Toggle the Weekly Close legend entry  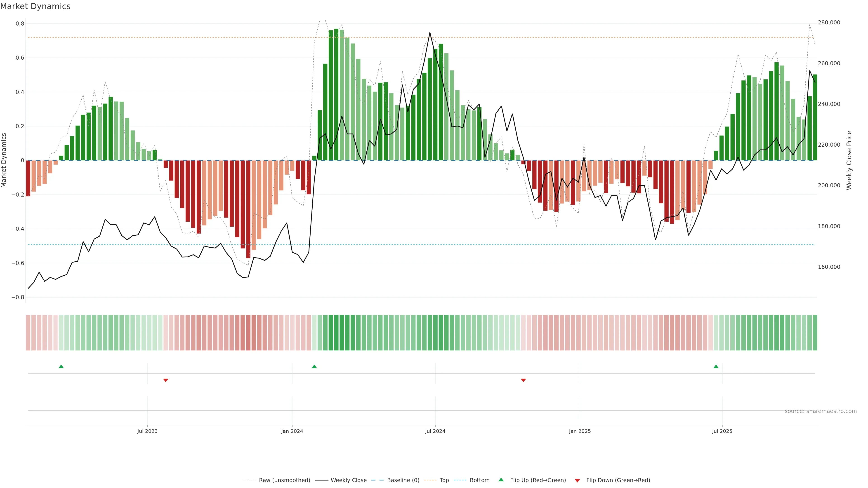point(348,480)
